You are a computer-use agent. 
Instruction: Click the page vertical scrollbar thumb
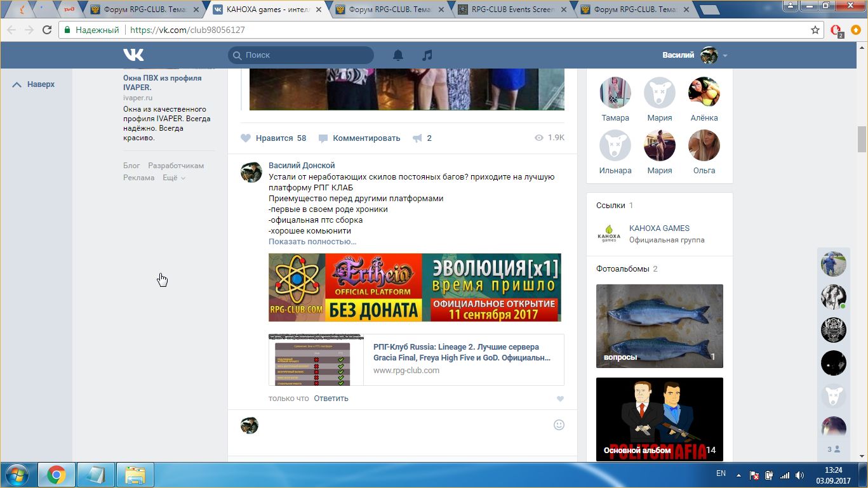click(x=862, y=140)
